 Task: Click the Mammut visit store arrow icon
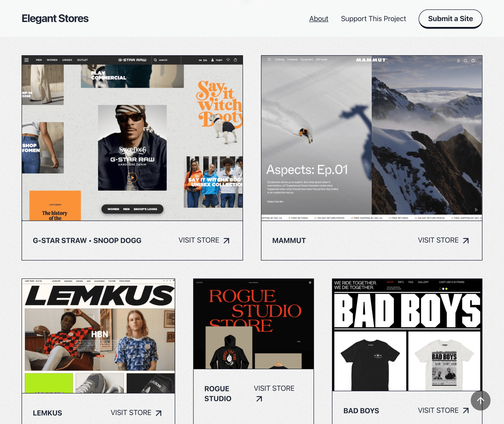pos(466,241)
